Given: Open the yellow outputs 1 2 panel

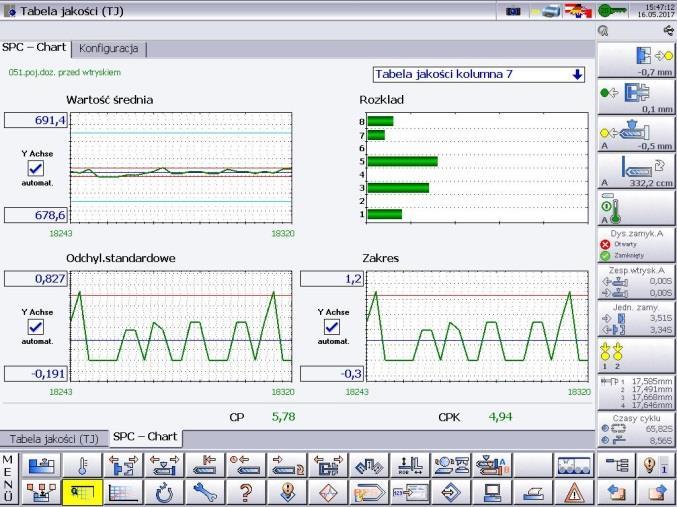Looking at the screenshot, I should coord(636,356).
